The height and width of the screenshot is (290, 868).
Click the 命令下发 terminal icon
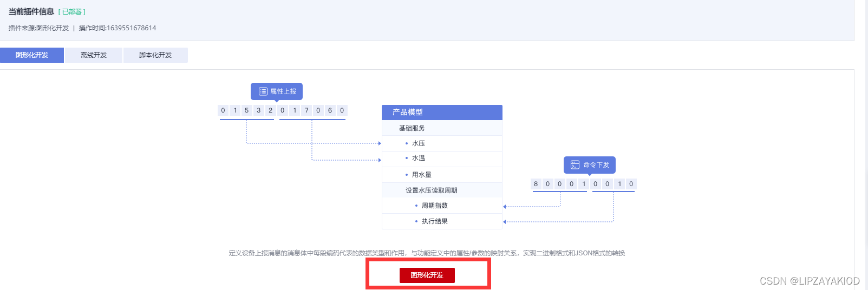[x=575, y=165]
